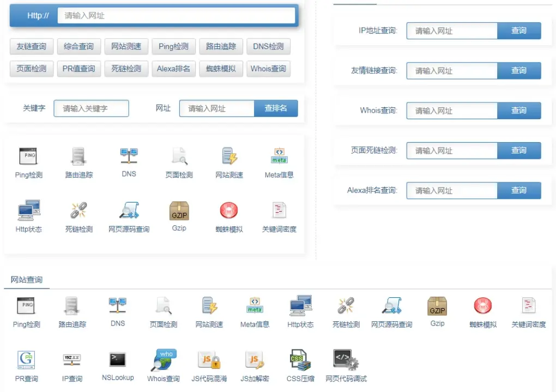Click Ping检测 icon under 网站查询 section
Screen dimensions: 556x392
point(26,305)
